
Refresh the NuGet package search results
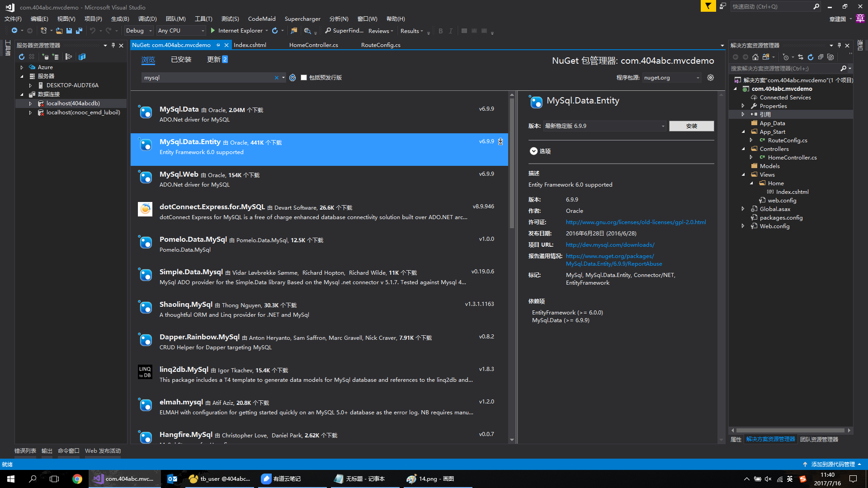point(292,78)
